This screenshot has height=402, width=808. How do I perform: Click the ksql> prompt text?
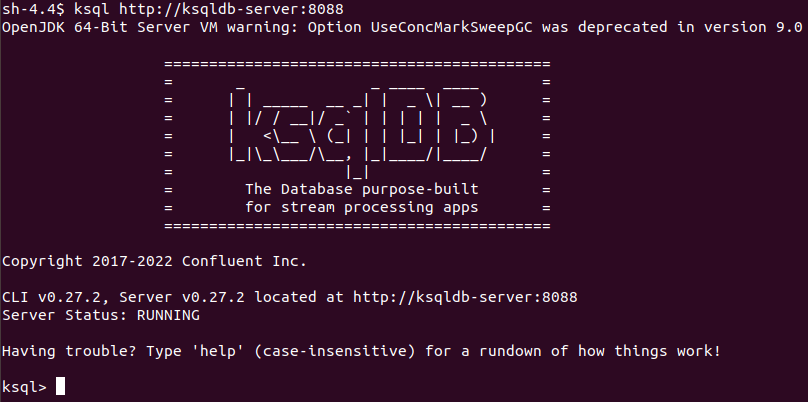[24, 387]
